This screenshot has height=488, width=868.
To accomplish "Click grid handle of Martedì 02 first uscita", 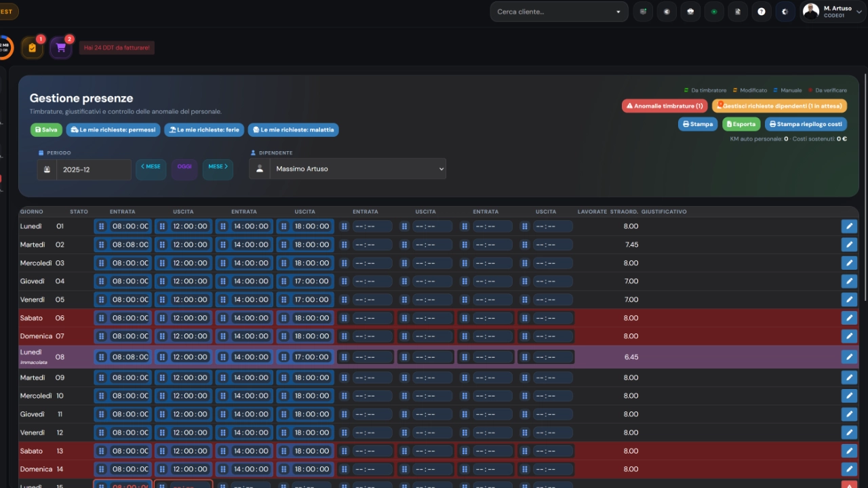I will (x=162, y=245).
